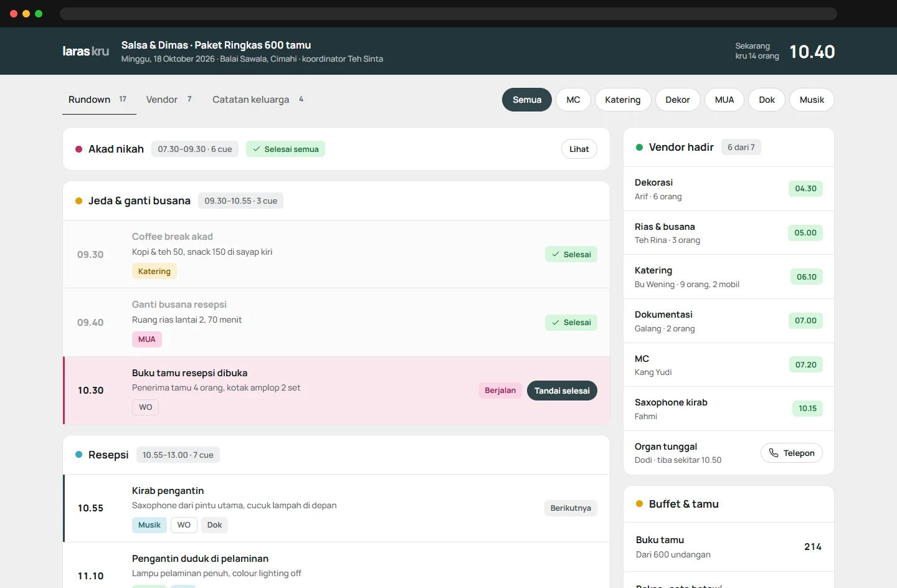Select the Dokumentasi vendor row
The height and width of the screenshot is (588, 897).
coord(729,321)
